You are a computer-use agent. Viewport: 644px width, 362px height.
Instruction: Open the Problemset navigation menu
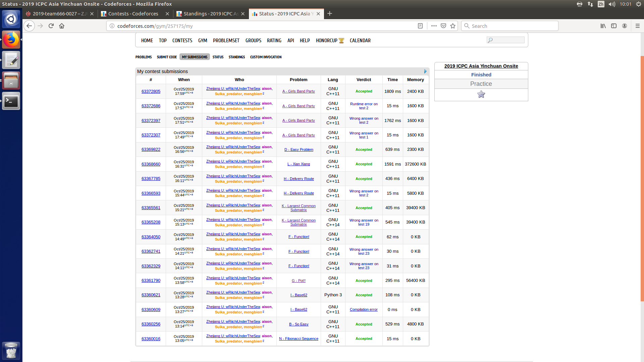click(x=226, y=41)
